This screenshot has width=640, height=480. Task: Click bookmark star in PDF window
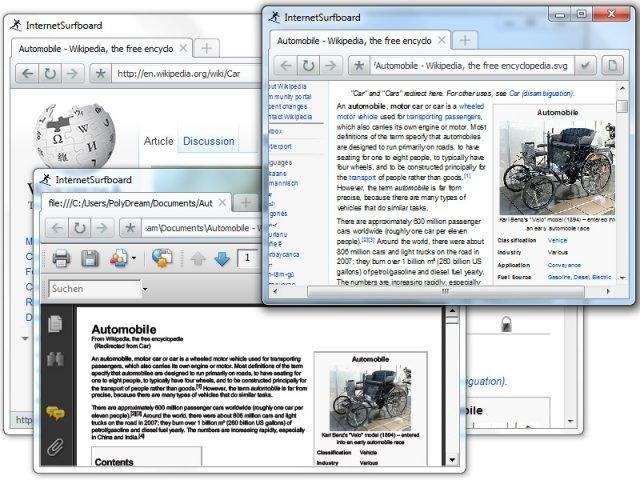[x=130, y=228]
